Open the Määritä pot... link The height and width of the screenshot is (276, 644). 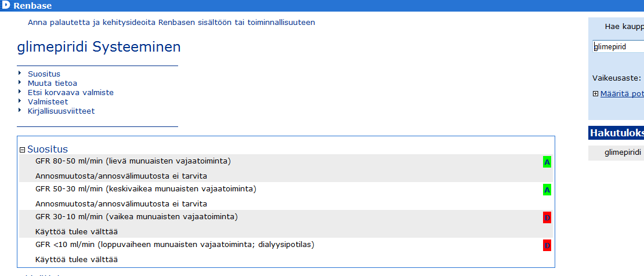tap(622, 94)
